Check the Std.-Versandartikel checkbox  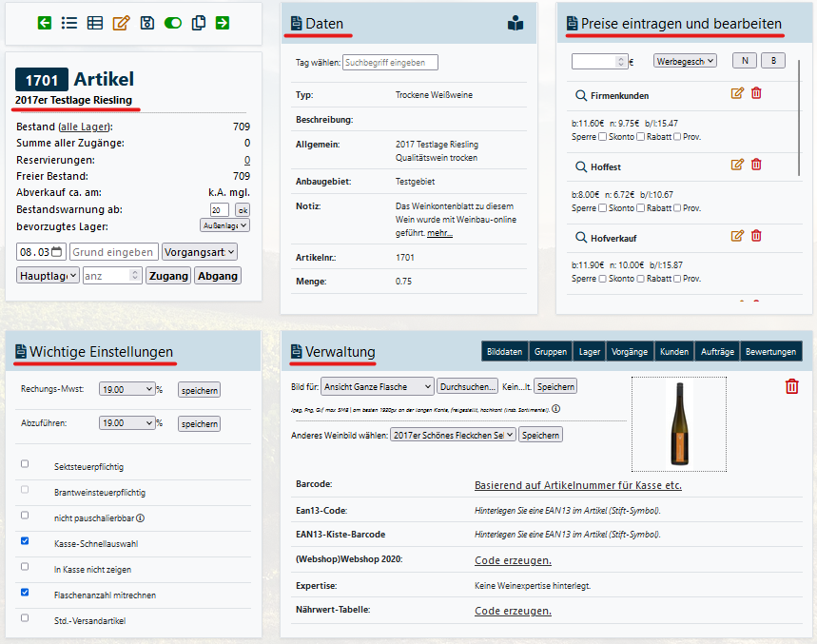click(26, 618)
